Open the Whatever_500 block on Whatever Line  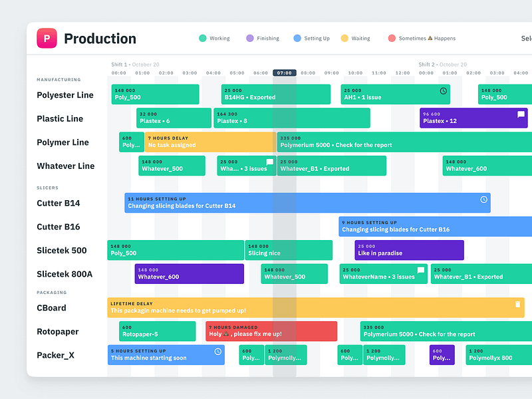click(172, 166)
